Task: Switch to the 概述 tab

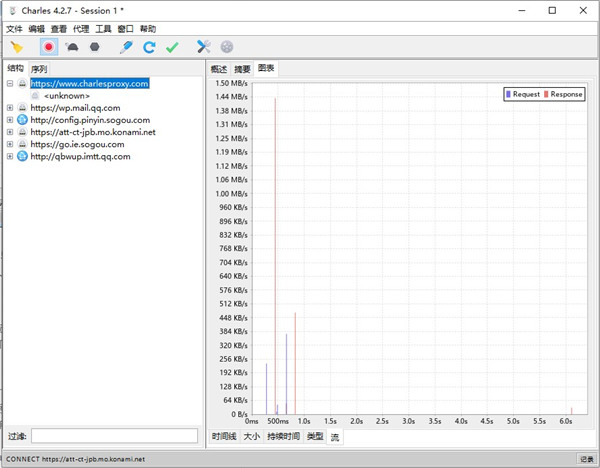Action: point(219,69)
